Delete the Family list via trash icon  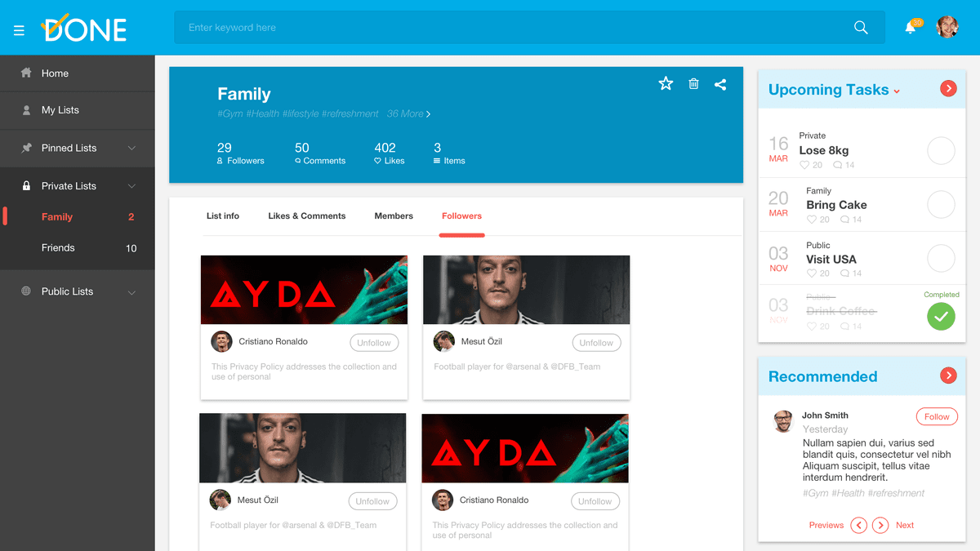pos(693,83)
